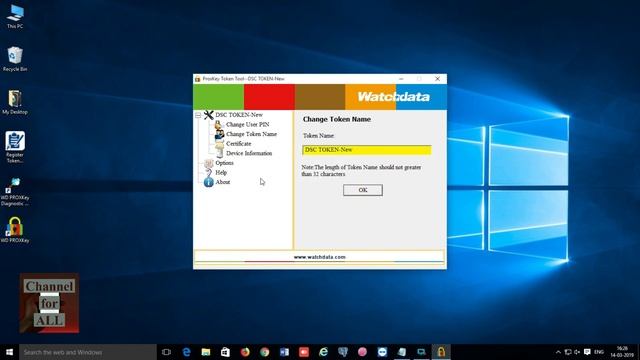This screenshot has width=640, height=360.
Task: Click the ENG language indicator
Action: pyautogui.click(x=599, y=352)
